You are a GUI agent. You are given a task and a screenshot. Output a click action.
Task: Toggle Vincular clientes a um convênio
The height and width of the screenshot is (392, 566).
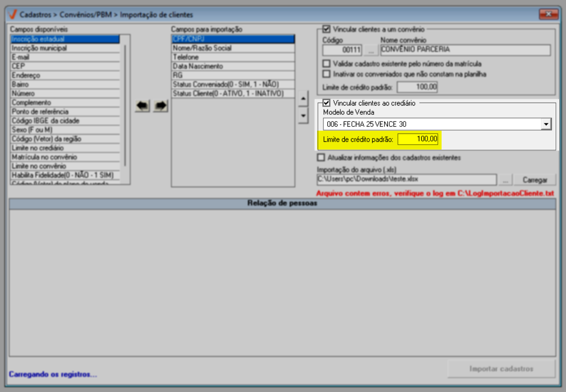point(326,29)
